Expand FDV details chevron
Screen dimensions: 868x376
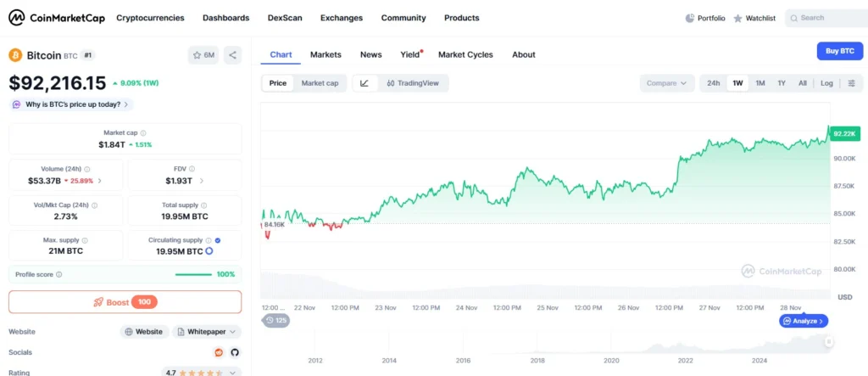tap(202, 181)
